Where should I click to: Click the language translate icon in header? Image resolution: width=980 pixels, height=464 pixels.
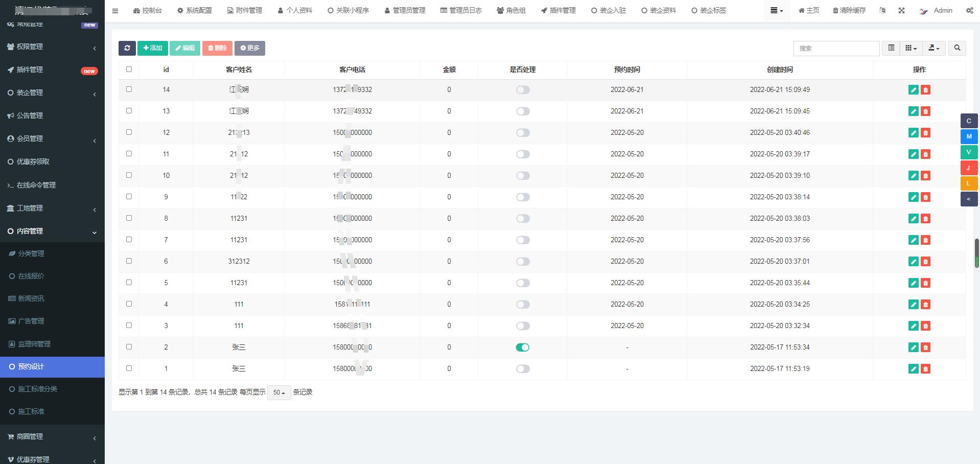tap(882, 10)
